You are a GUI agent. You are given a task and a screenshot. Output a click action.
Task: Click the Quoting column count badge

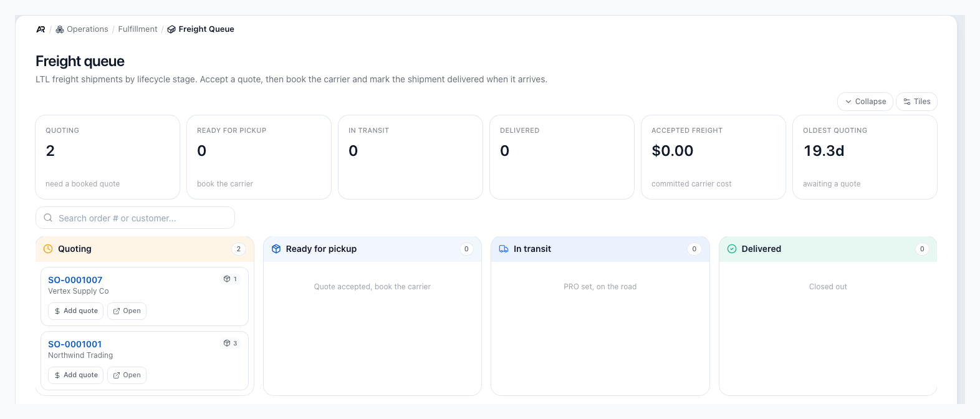point(238,249)
